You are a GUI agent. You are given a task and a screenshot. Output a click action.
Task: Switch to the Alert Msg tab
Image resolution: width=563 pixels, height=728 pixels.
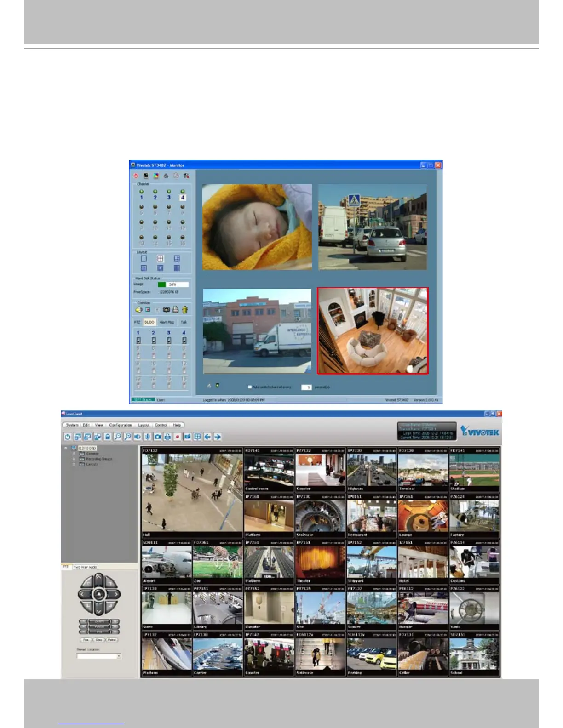tap(167, 322)
